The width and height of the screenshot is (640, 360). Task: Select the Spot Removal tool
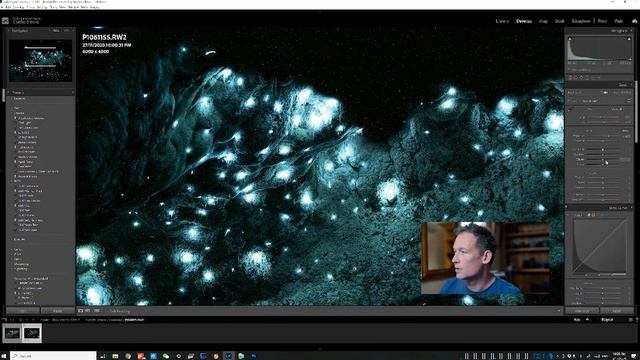tap(576, 77)
